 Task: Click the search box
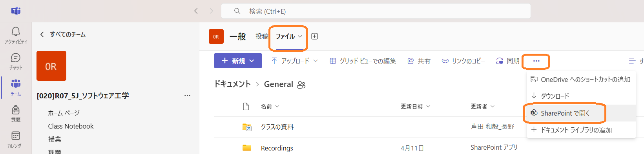point(376,11)
